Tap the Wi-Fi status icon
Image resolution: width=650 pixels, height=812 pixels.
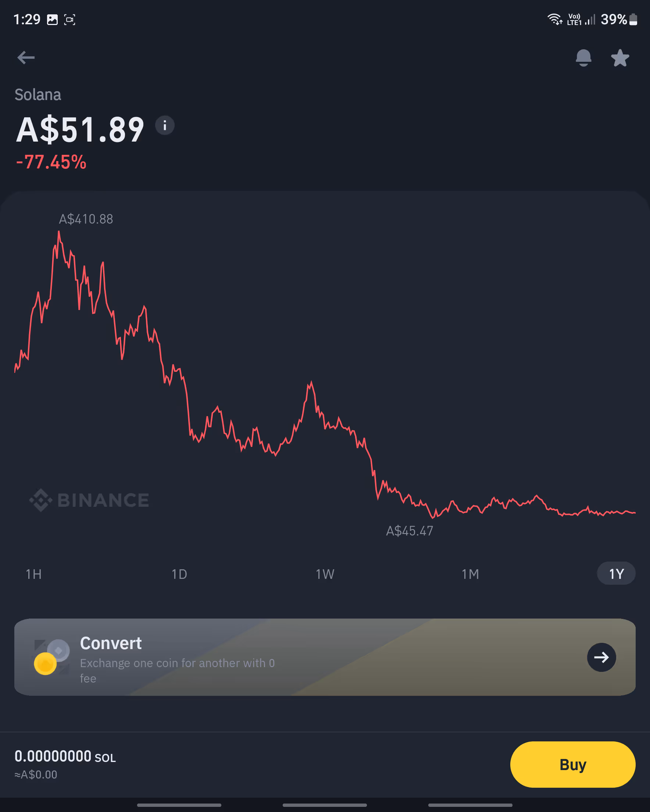click(554, 19)
